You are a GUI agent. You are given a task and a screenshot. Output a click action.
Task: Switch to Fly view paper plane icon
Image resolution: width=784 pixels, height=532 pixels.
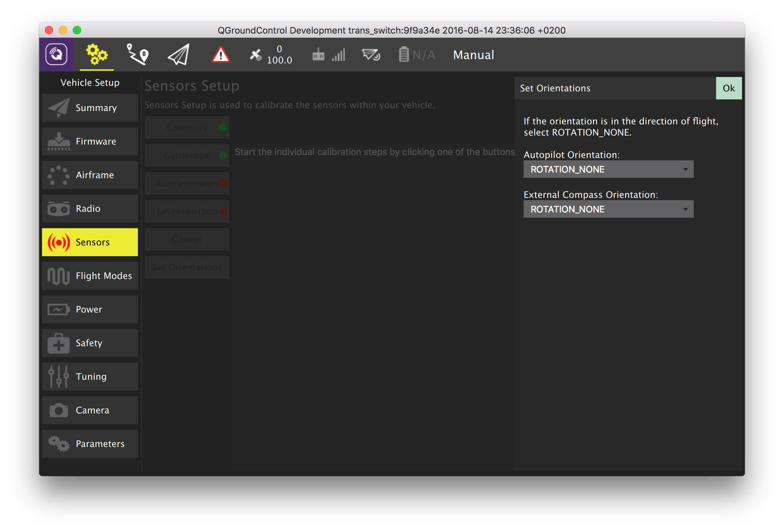click(x=178, y=55)
